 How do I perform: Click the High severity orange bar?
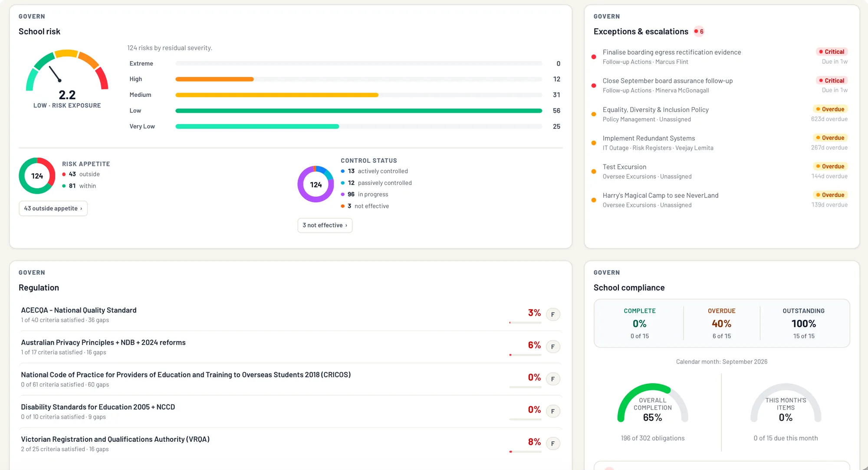[x=214, y=79]
